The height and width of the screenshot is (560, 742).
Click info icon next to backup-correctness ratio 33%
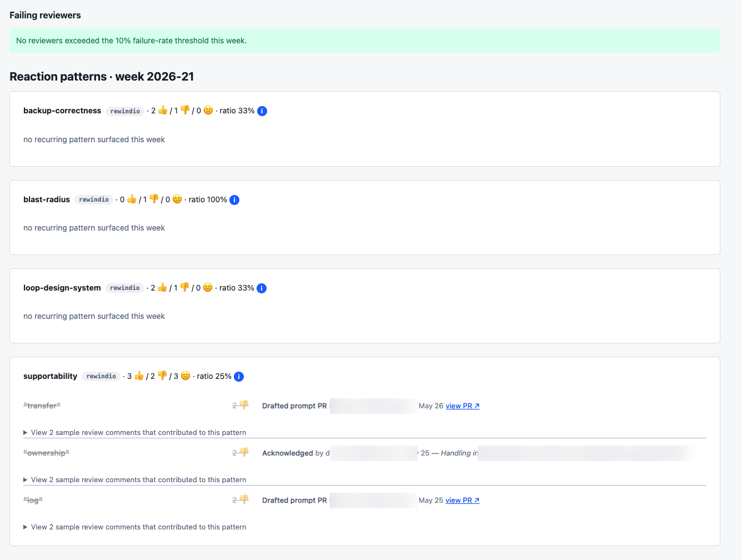[x=262, y=111]
